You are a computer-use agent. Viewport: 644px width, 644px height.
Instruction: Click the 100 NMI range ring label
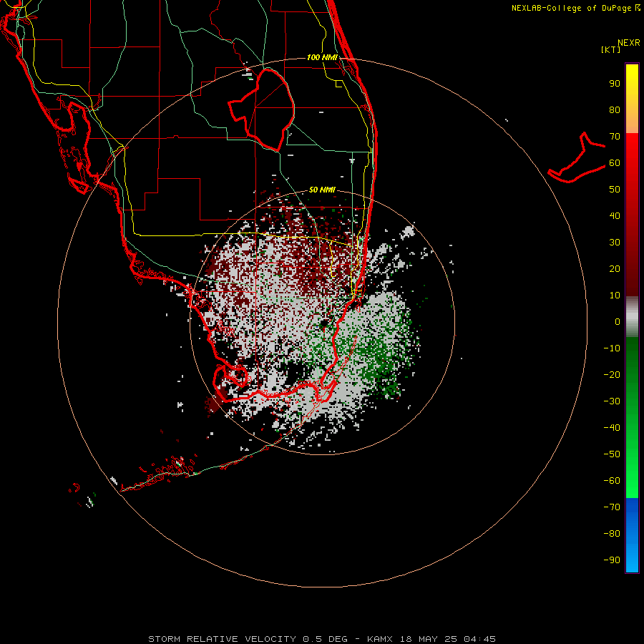[x=322, y=57]
